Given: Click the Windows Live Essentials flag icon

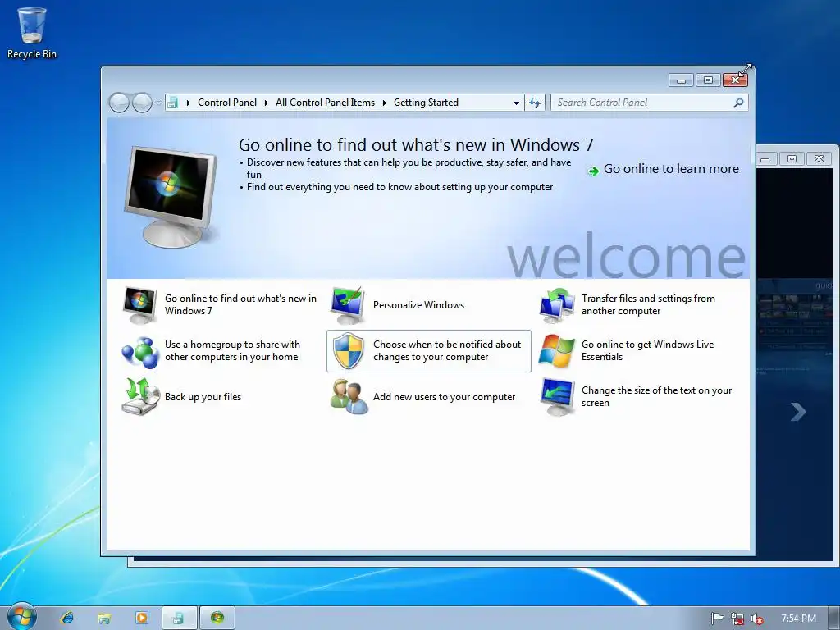Looking at the screenshot, I should click(557, 351).
